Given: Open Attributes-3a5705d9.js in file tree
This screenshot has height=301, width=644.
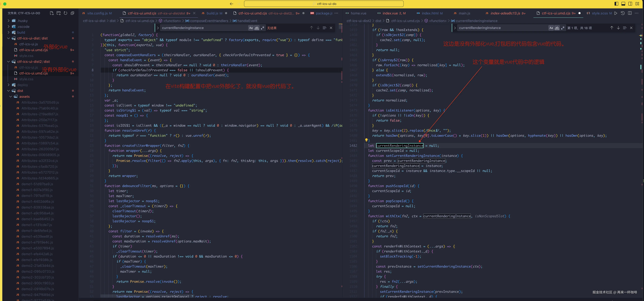Looking at the screenshot, I should click(x=40, y=102).
